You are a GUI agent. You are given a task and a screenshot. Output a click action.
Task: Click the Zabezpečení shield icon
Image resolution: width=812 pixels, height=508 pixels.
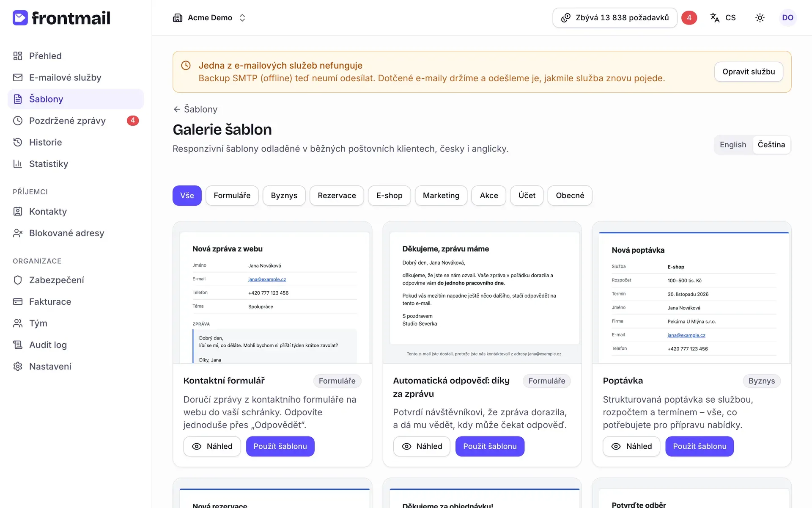(x=18, y=280)
